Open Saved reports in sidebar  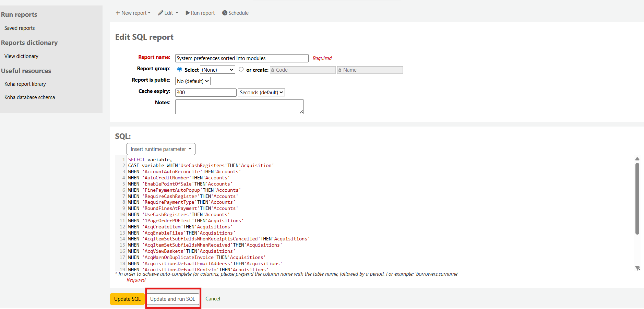click(x=20, y=28)
